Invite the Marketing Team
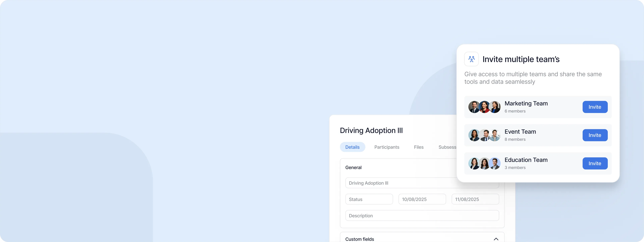644x242 pixels. pyautogui.click(x=595, y=107)
